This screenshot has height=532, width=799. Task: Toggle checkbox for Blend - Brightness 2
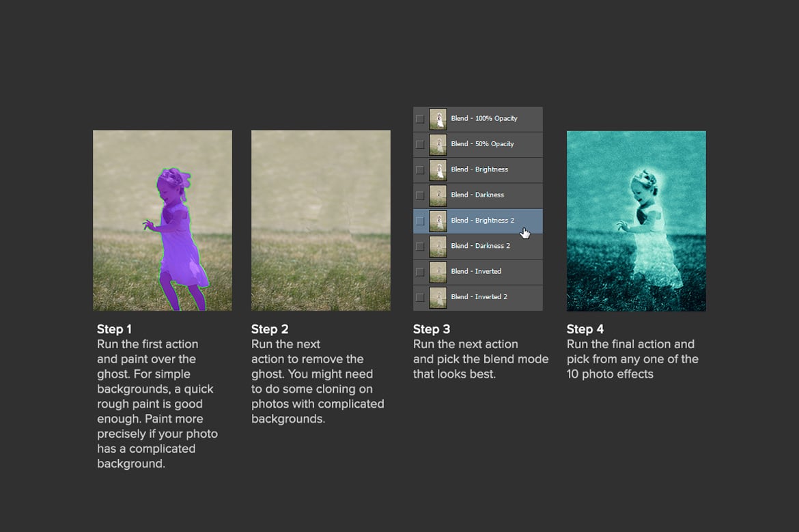coord(420,221)
